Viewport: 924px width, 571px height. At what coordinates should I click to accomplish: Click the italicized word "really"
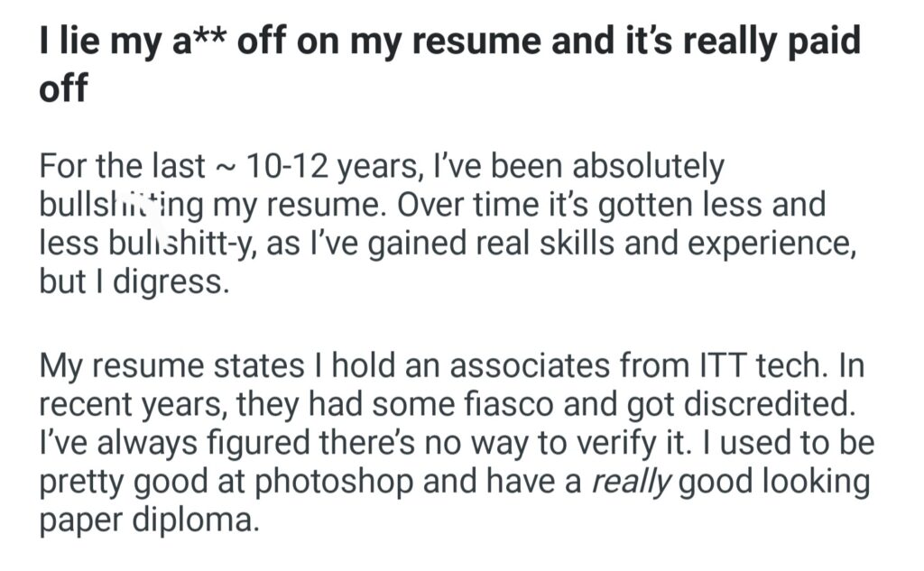631,483
